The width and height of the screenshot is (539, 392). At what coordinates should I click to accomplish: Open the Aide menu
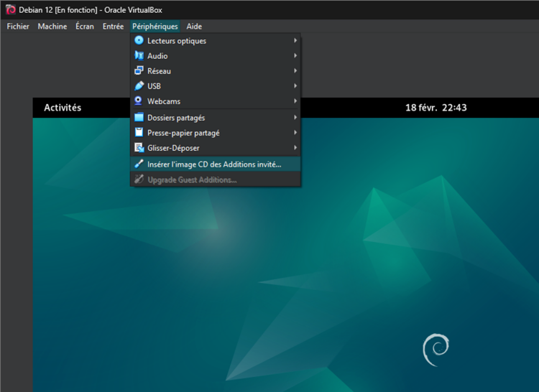click(x=194, y=27)
